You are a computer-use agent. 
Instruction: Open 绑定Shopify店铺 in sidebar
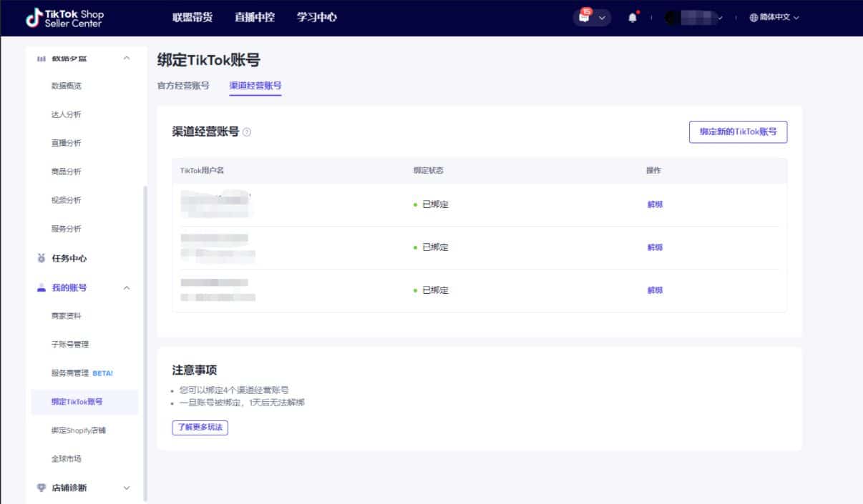tap(79, 430)
